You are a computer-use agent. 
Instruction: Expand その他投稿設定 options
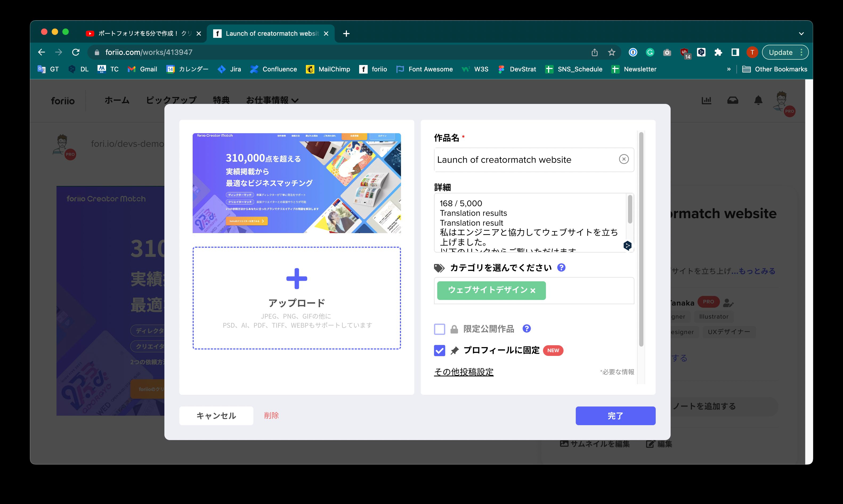click(464, 372)
